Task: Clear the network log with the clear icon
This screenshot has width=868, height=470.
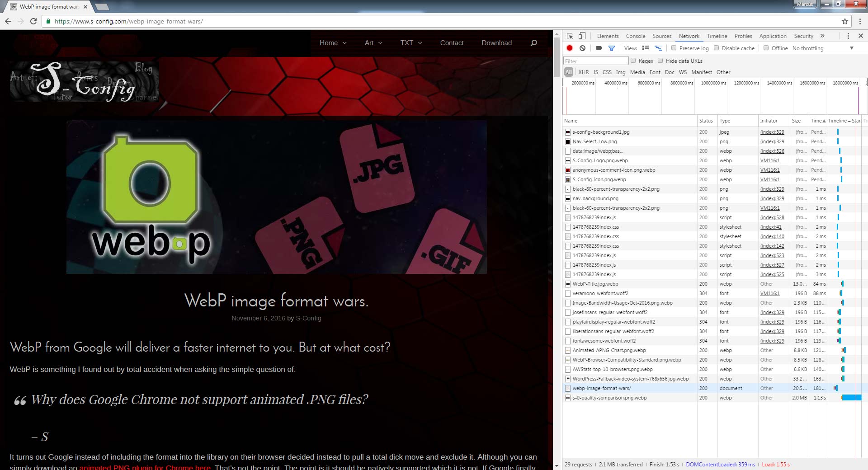Action: pyautogui.click(x=582, y=48)
